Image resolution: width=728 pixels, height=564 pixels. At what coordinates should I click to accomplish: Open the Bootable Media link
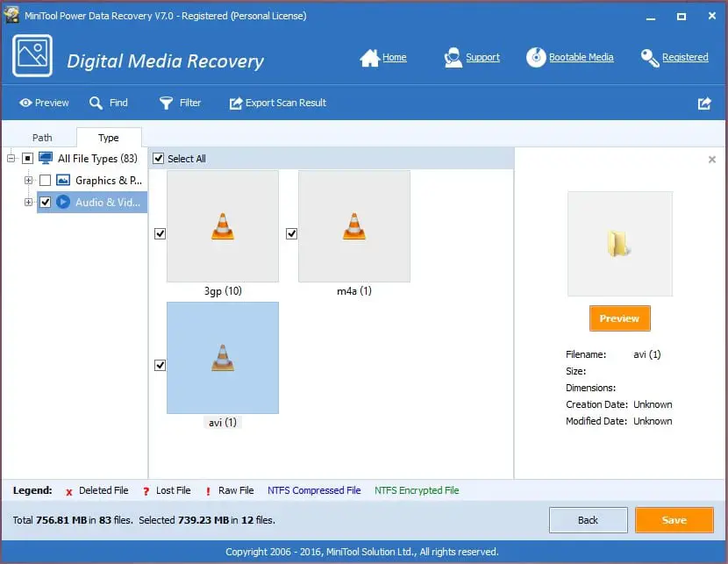(x=582, y=57)
